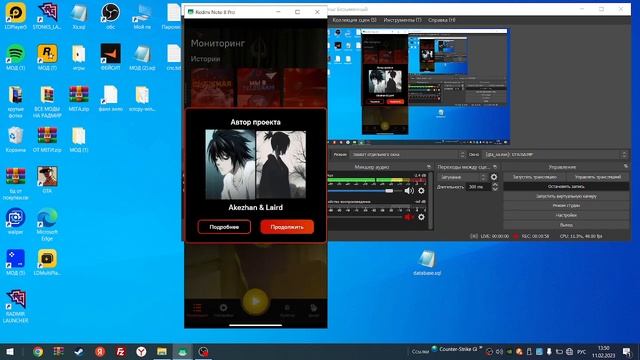This screenshot has width=640, height=360.
Task: Select the database.sql file on desktop
Action: [x=427, y=262]
